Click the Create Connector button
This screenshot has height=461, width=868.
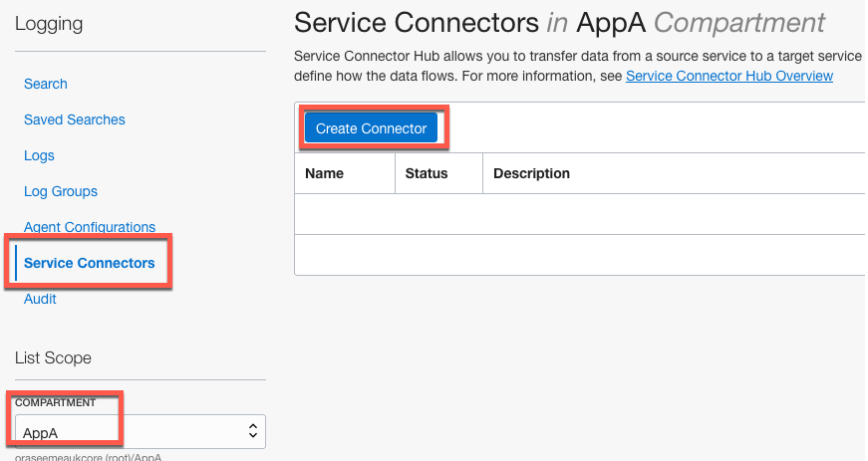371,128
